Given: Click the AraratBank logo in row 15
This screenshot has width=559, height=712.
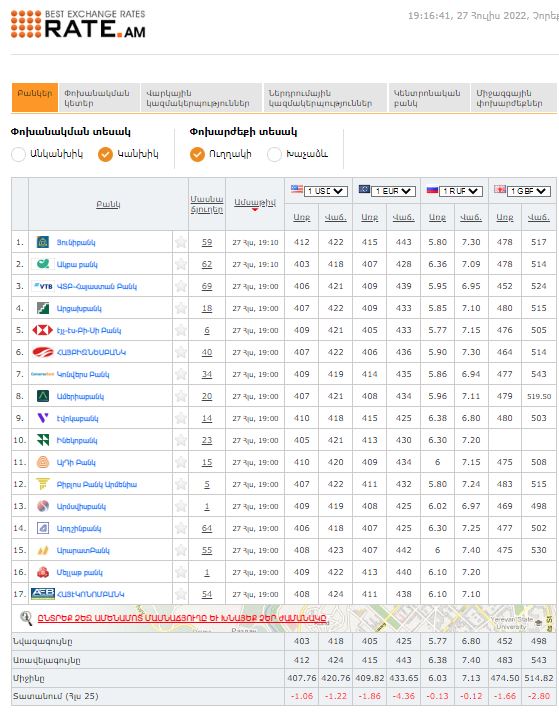Looking at the screenshot, I should [43, 550].
